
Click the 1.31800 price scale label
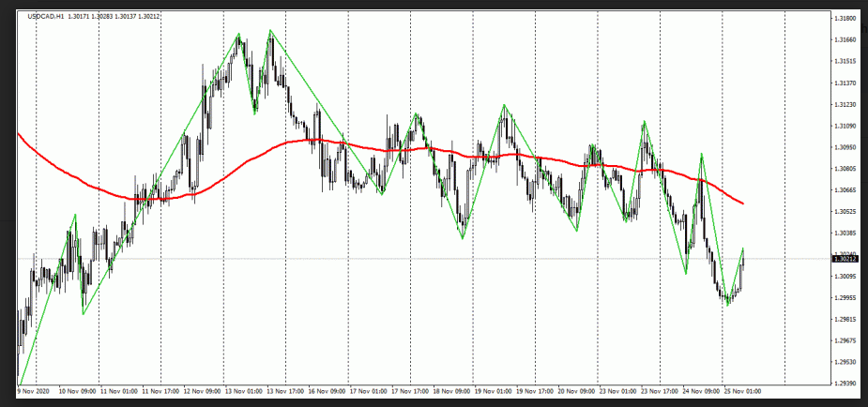coord(845,18)
